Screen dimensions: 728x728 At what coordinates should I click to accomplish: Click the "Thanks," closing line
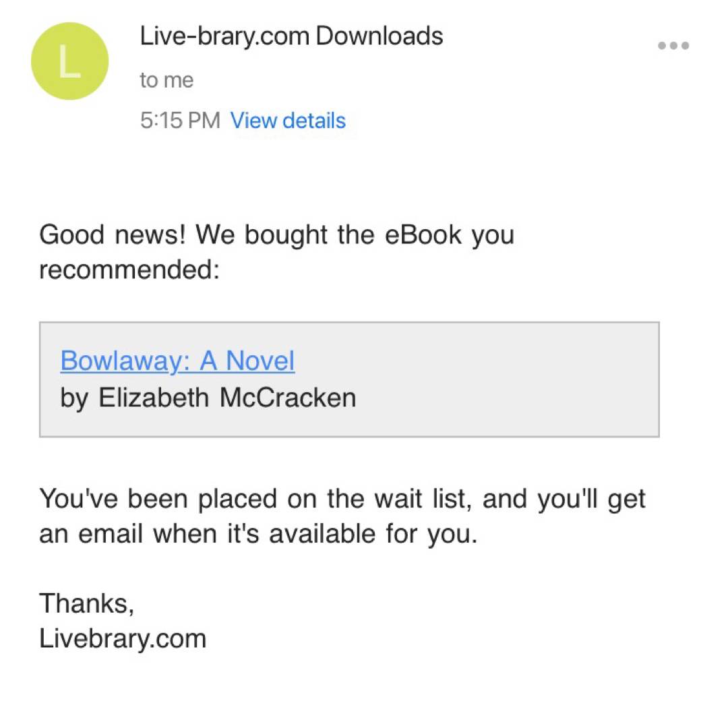(x=87, y=603)
